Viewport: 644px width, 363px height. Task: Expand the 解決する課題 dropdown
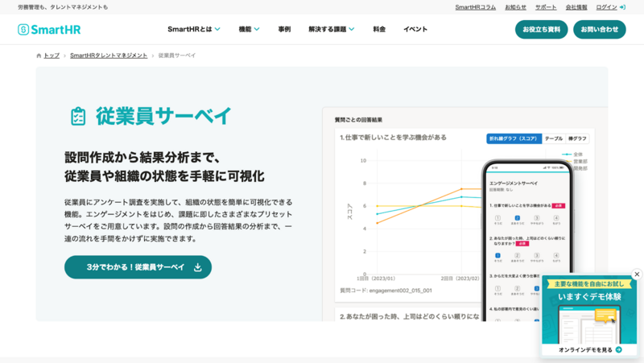[331, 29]
